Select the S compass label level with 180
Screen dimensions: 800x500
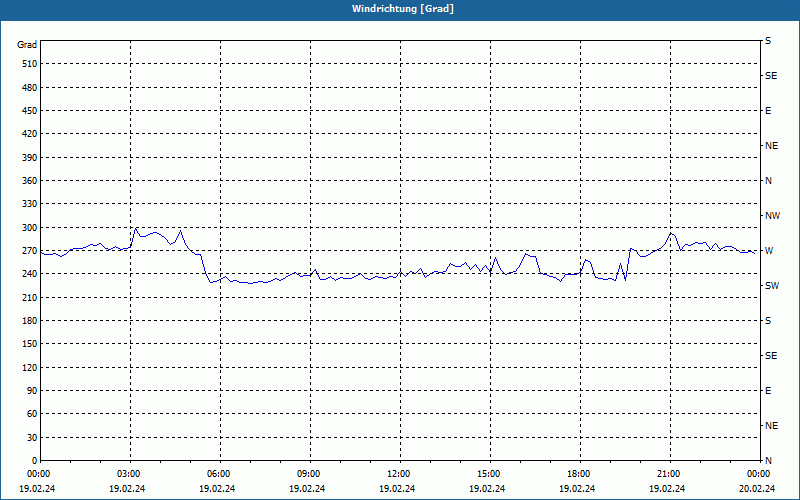768,320
